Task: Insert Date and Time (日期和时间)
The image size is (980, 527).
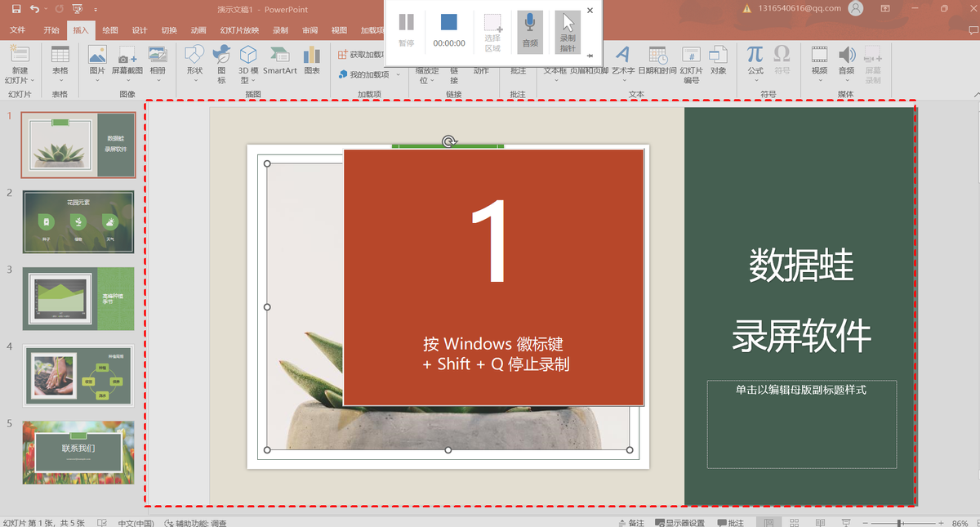Action: 657,60
